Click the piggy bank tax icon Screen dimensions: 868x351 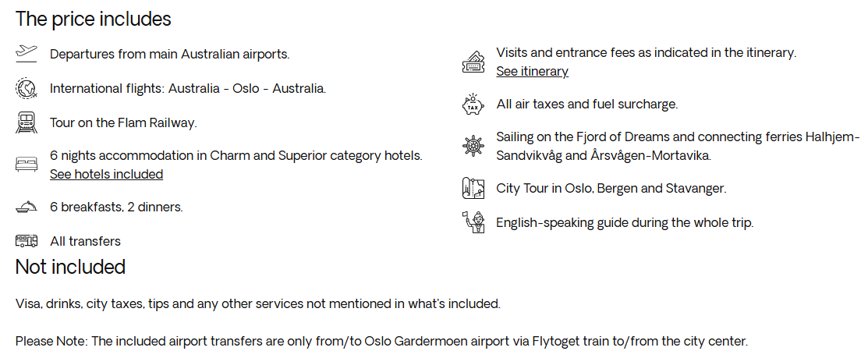click(x=473, y=104)
